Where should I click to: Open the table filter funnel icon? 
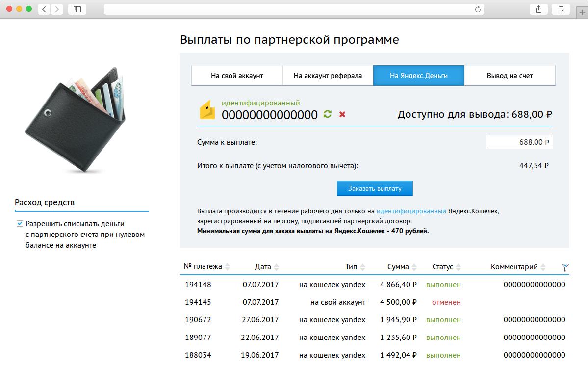tap(565, 267)
